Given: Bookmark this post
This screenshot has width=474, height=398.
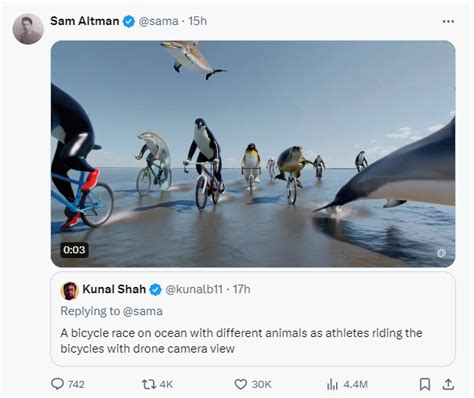Looking at the screenshot, I should coord(424,384).
